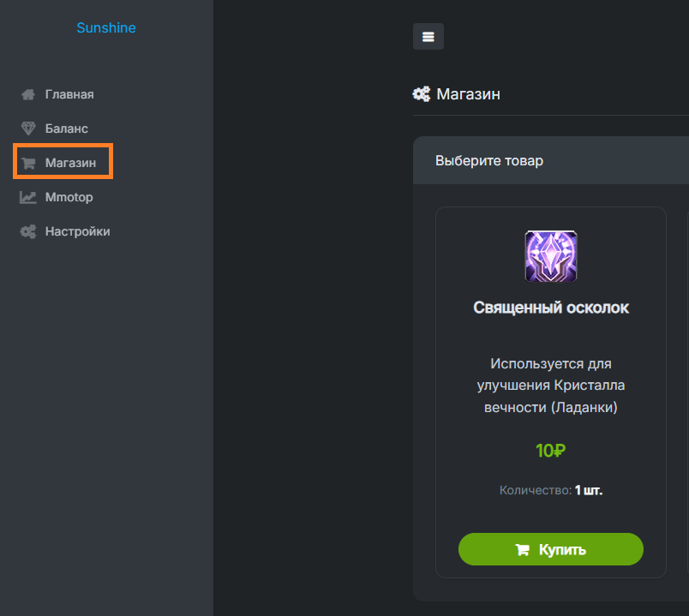
Task: Open the Mmotop sidebar entry
Action: (x=69, y=197)
